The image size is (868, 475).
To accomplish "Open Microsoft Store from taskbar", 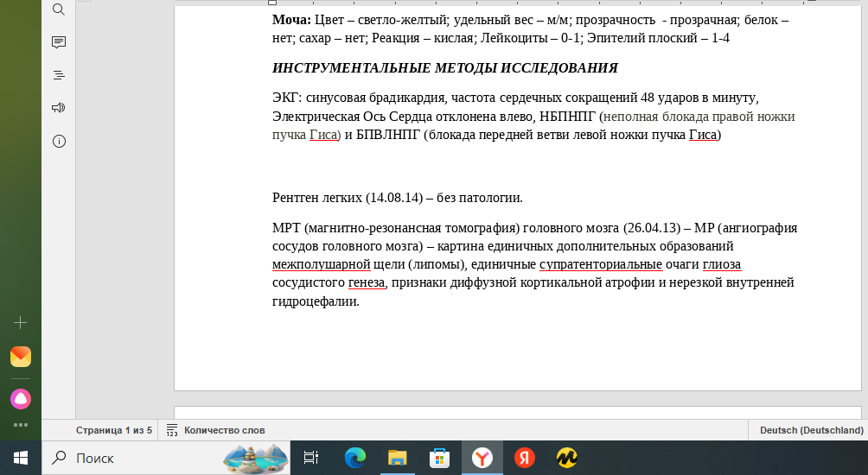I will point(439,458).
